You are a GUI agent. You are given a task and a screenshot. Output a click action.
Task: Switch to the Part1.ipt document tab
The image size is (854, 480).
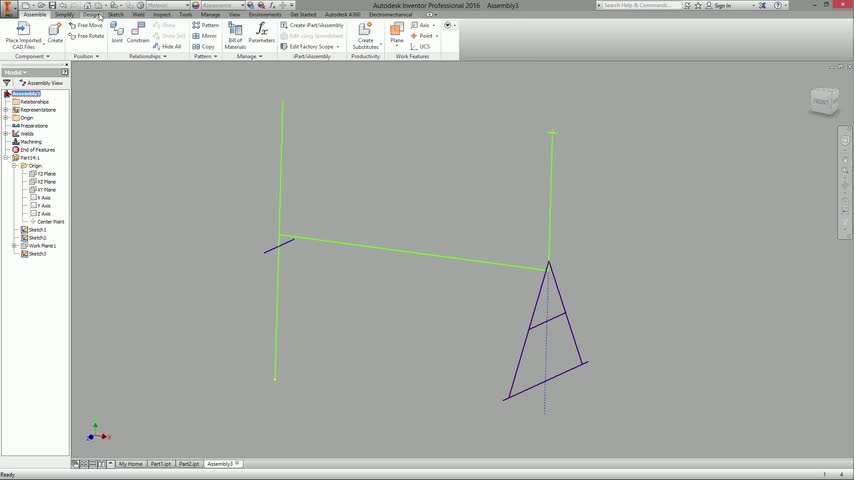[161, 464]
